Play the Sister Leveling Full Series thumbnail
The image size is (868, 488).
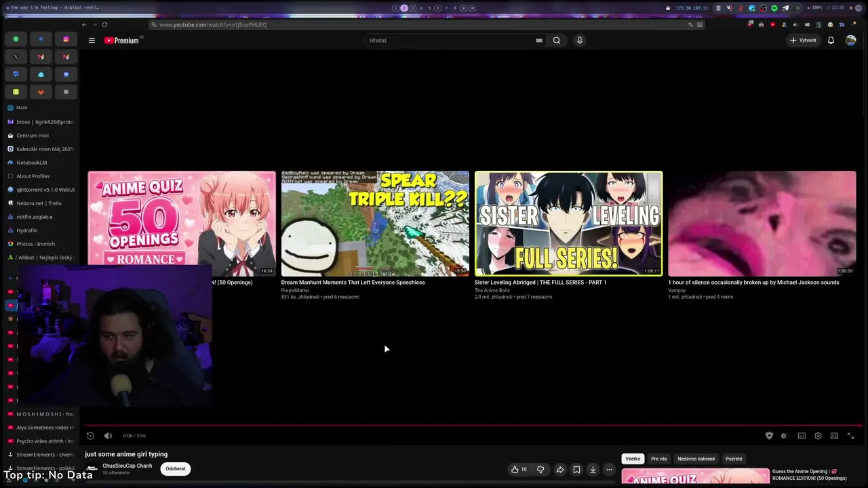[568, 224]
